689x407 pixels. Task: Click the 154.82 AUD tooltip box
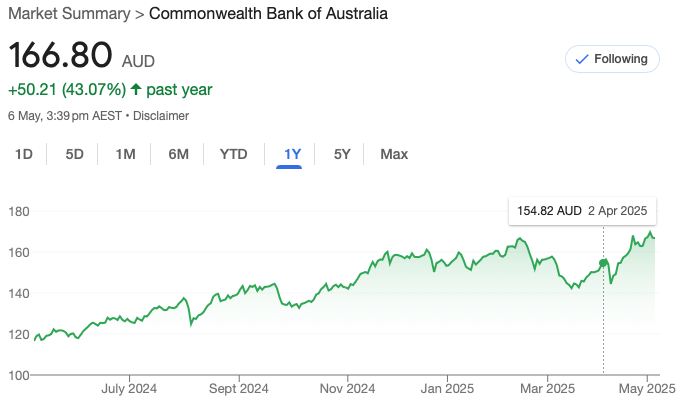[x=582, y=211]
